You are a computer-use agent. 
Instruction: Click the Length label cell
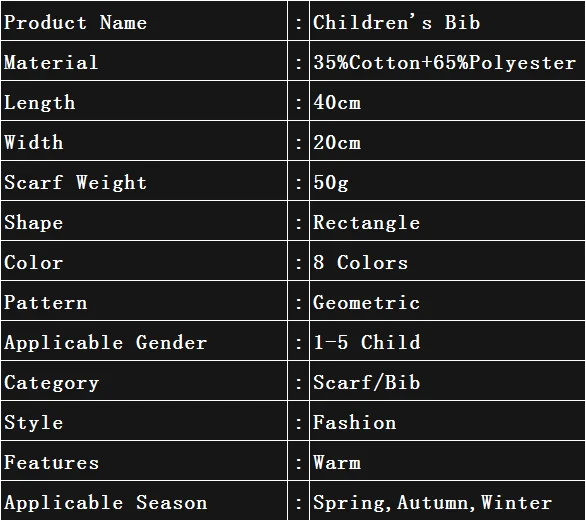(144, 101)
